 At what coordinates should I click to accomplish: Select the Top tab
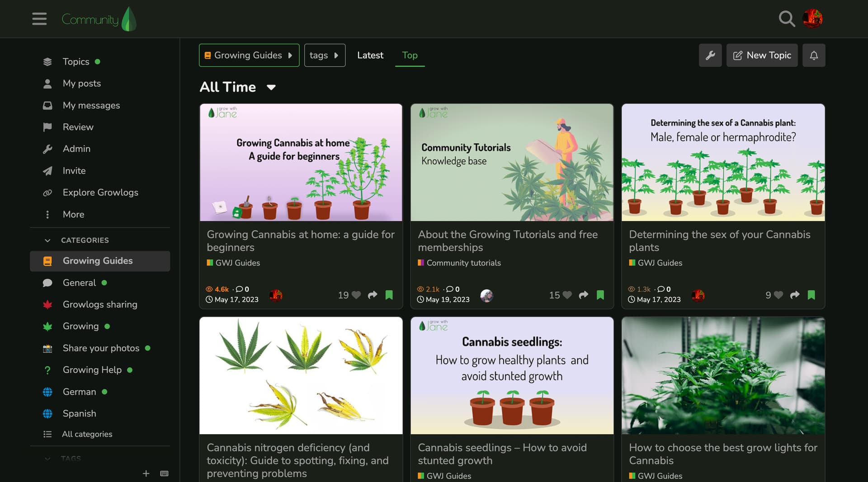coord(410,55)
